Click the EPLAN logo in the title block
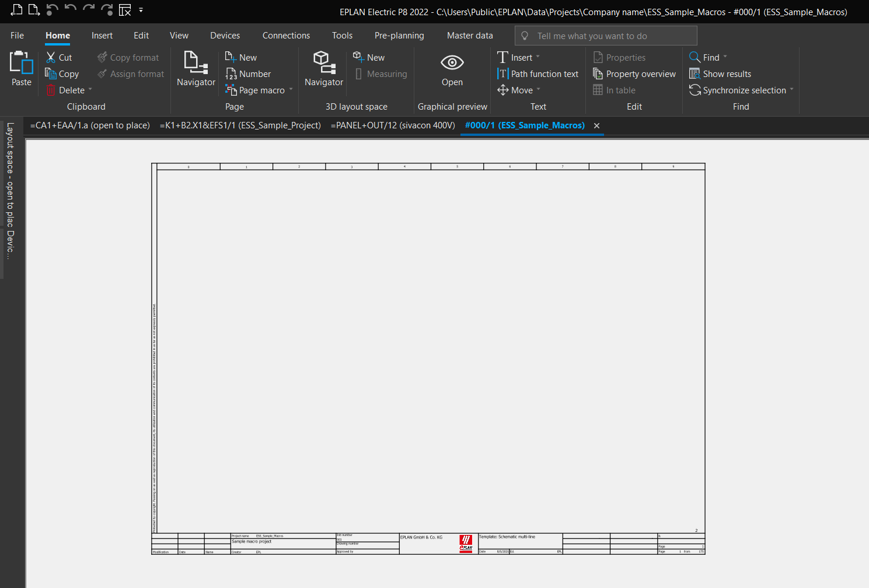869x588 pixels. 466,543
